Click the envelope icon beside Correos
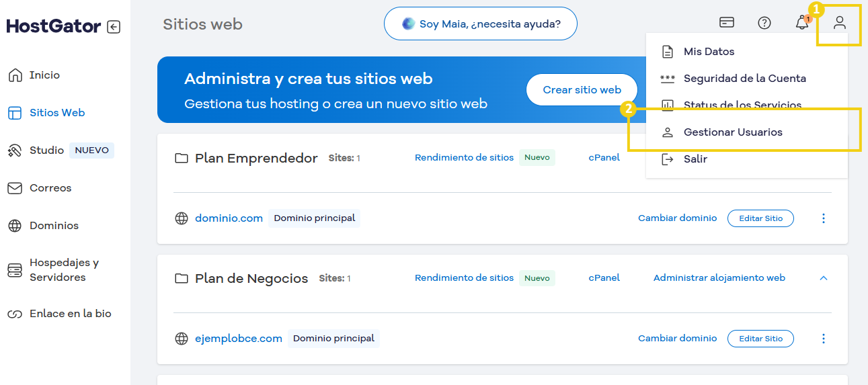Image resolution: width=868 pixels, height=385 pixels. pyautogui.click(x=15, y=188)
